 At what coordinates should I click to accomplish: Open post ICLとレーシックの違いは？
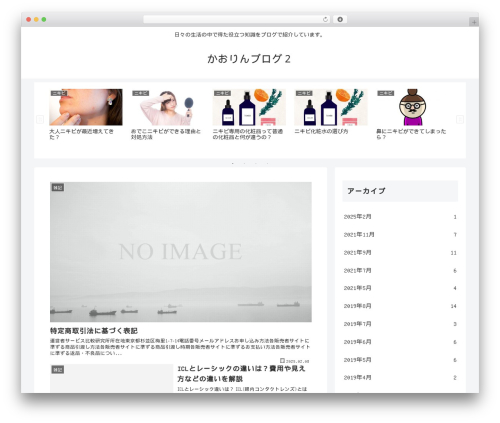coord(242,373)
